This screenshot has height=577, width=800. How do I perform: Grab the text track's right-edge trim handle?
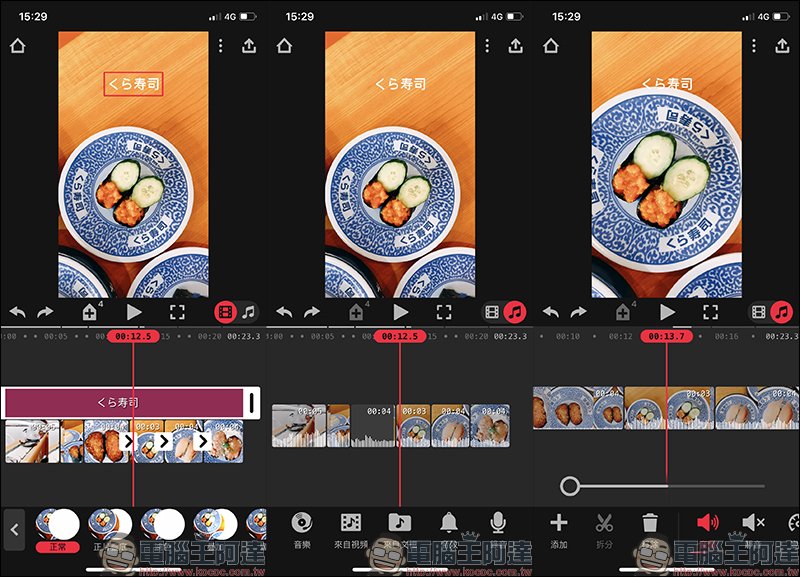[x=252, y=403]
